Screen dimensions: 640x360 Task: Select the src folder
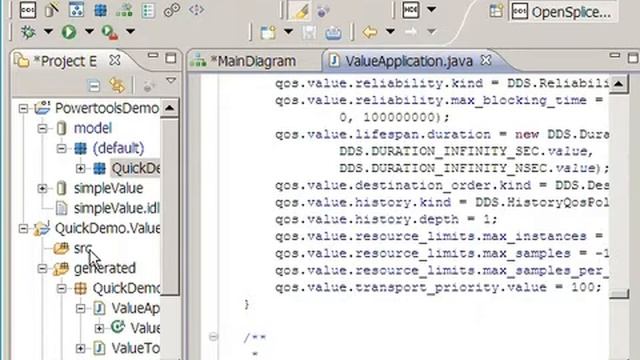pos(83,248)
